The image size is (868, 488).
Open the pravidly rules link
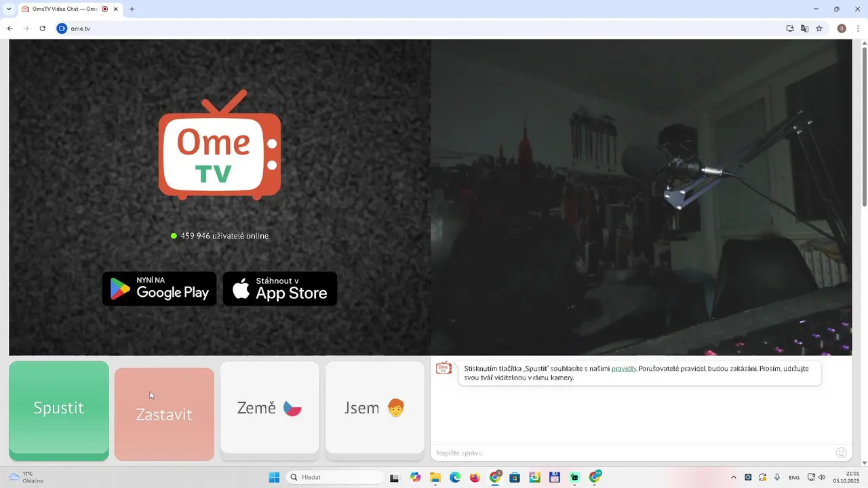(624, 369)
